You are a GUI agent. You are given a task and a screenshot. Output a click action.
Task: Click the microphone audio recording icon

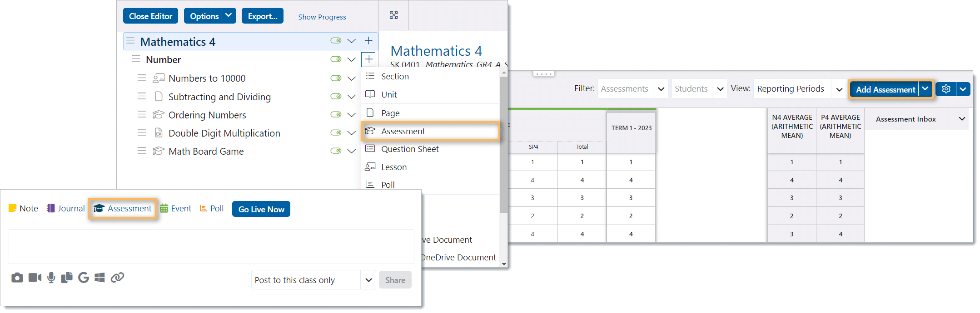51,278
